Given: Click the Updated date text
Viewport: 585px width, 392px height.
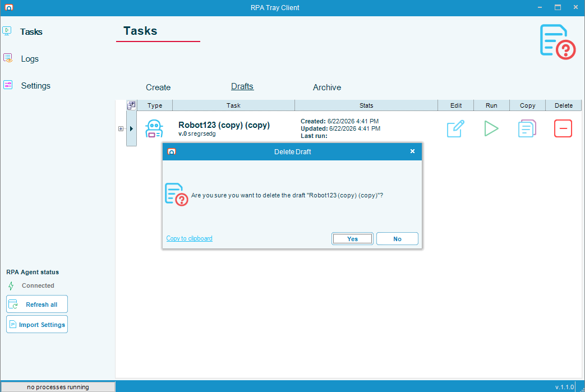Looking at the screenshot, I should point(340,128).
